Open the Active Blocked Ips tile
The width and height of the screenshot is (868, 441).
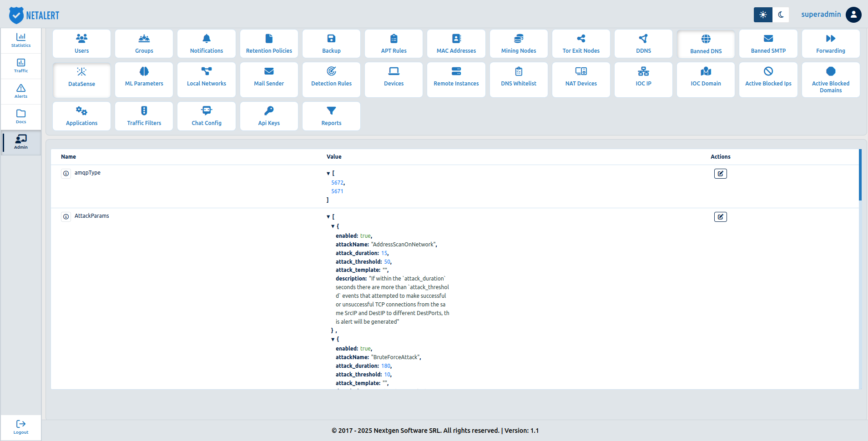coord(768,80)
